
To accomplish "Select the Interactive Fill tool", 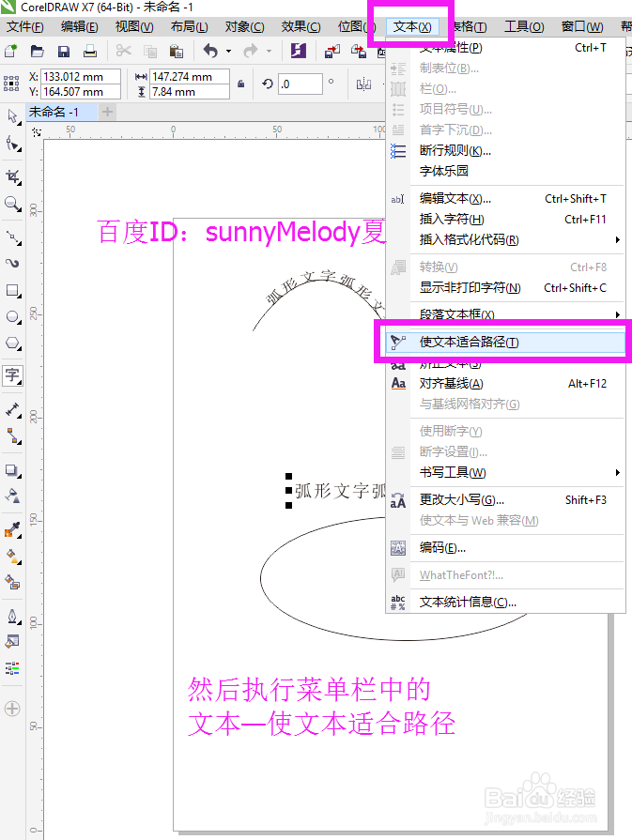I will click(12, 556).
